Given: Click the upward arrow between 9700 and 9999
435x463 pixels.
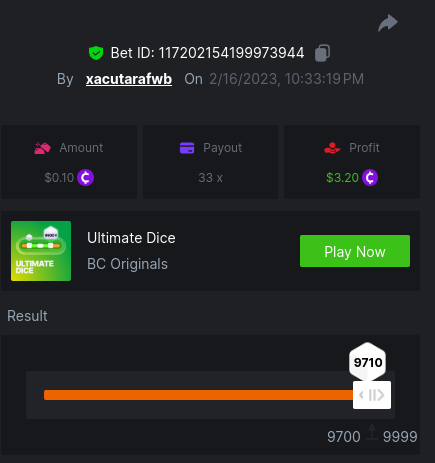Looking at the screenshot, I should tap(372, 432).
